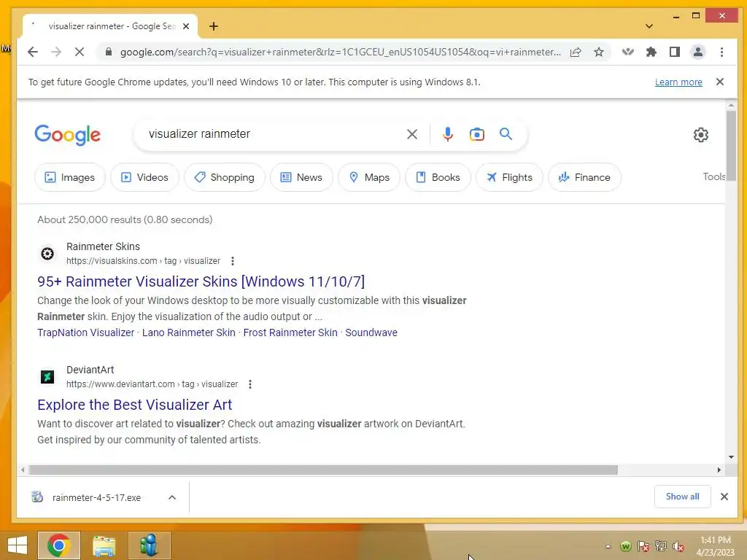Image resolution: width=747 pixels, height=560 pixels.
Task: Switch to Books results
Action: click(438, 177)
